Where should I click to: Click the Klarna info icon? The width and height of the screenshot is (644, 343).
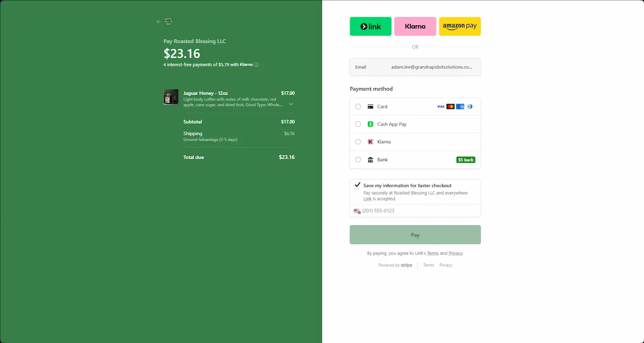pyautogui.click(x=256, y=65)
